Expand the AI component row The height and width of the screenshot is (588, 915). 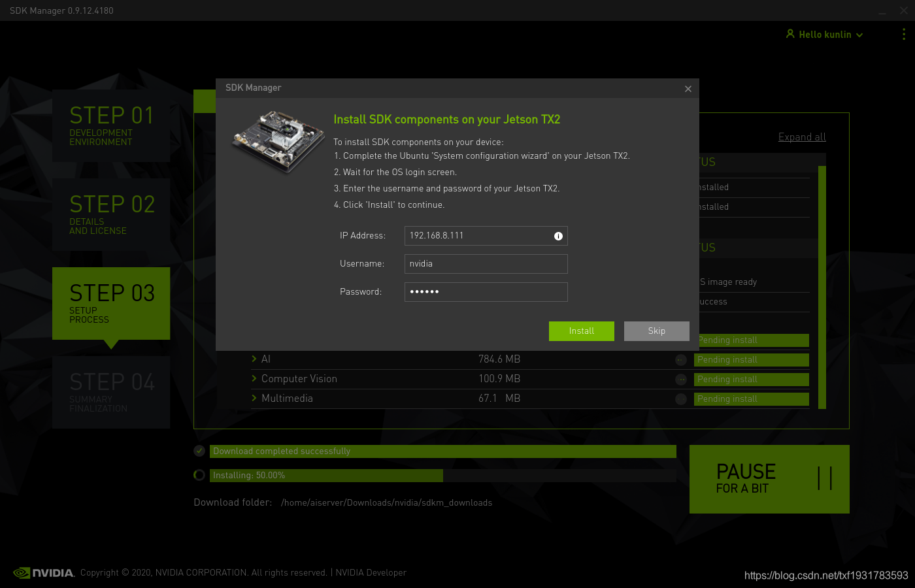coord(254,359)
